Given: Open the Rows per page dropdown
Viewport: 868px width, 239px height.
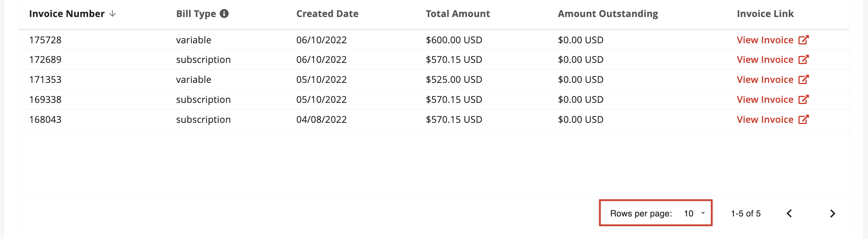Looking at the screenshot, I should coord(694,213).
